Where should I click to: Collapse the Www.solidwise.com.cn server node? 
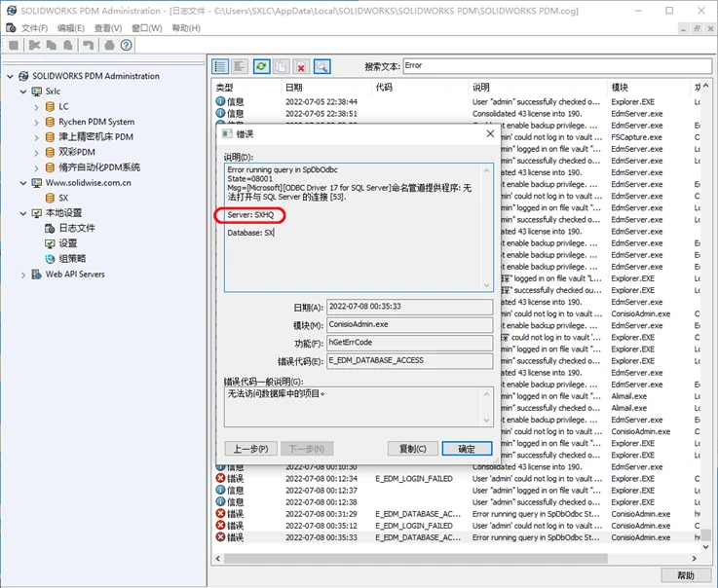point(23,183)
